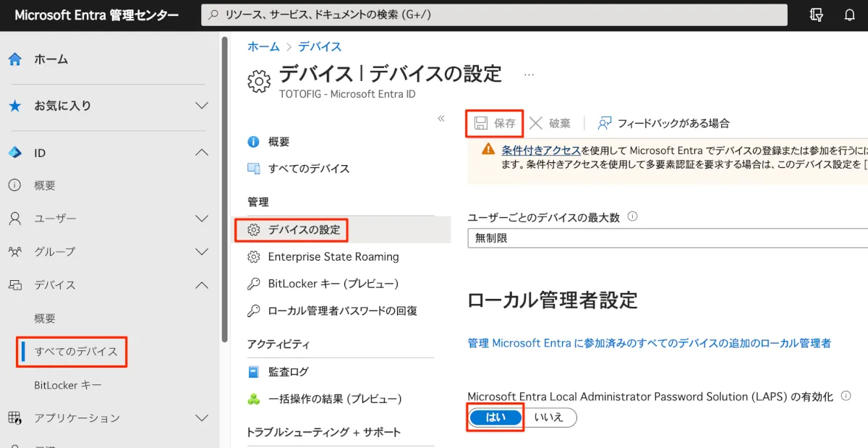Click the デバイス monitor icon in sidebar
868x448 pixels.
pos(15,285)
